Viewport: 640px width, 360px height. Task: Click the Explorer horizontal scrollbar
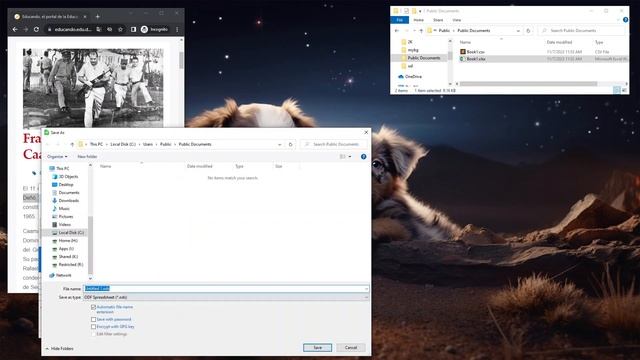[528, 84]
